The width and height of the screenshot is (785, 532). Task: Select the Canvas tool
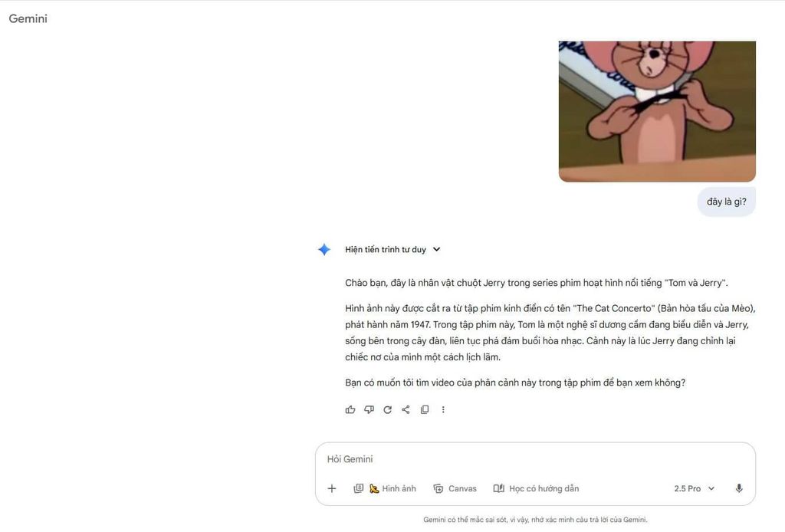[x=455, y=488]
